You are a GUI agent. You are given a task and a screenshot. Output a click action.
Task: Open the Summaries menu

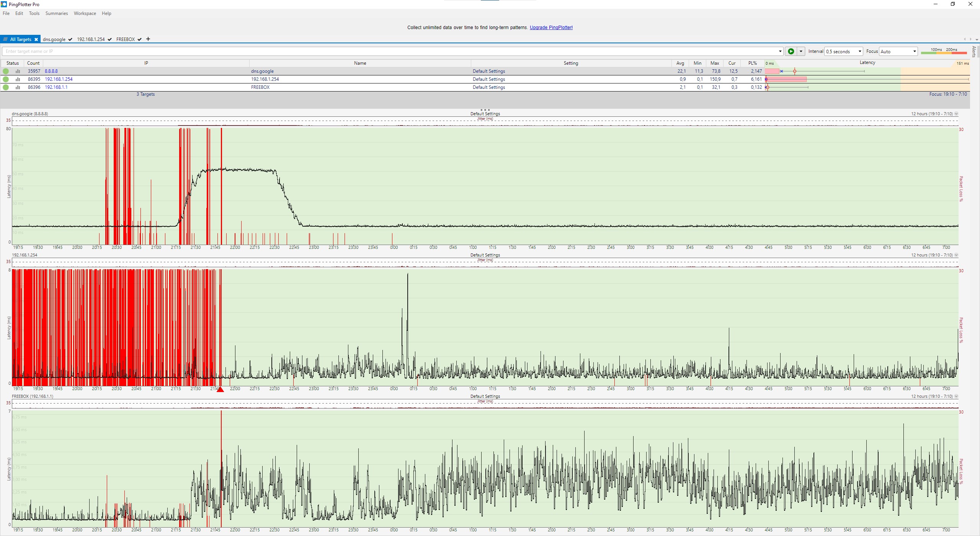(x=56, y=13)
